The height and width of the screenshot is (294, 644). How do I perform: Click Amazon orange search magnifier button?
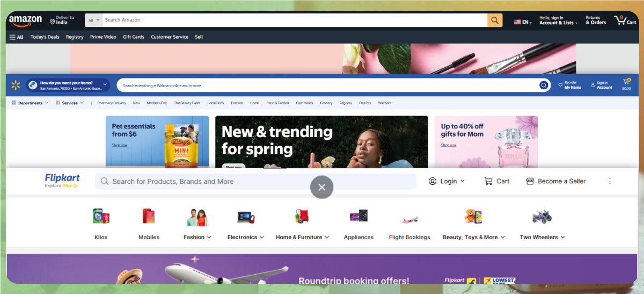[x=495, y=20]
